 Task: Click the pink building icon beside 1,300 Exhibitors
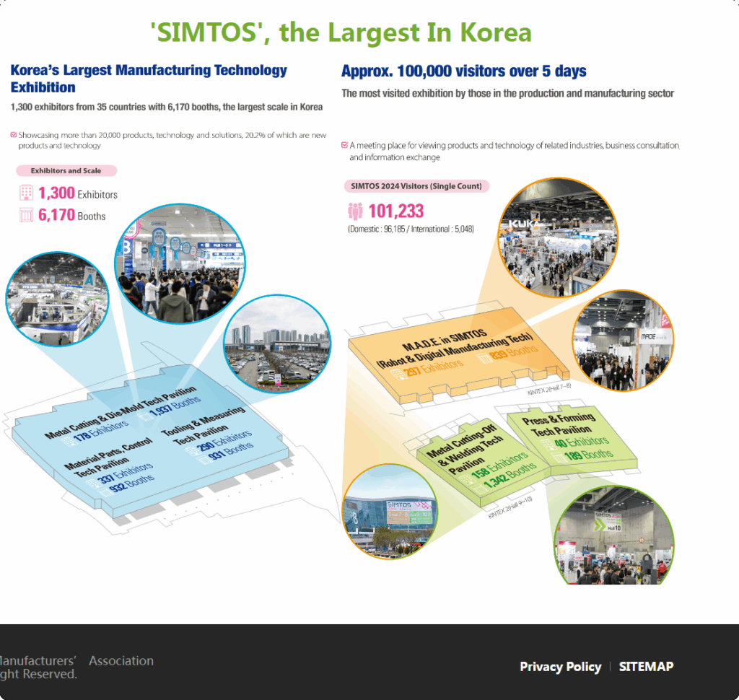coord(27,193)
